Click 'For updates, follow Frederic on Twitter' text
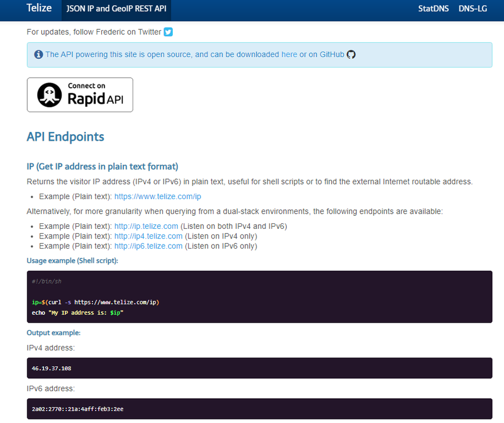Screen dimensions: 504x423 pos(94,32)
